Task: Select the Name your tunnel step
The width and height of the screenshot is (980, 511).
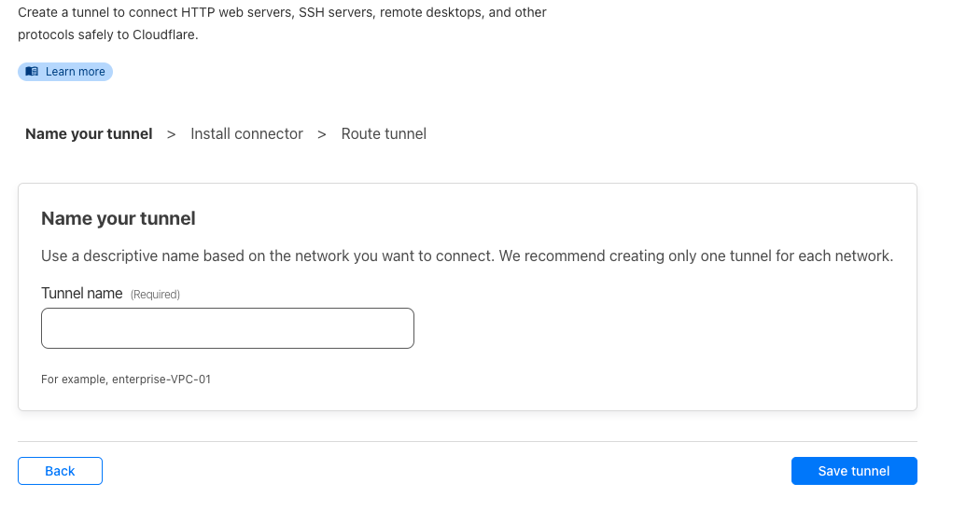Action: click(89, 133)
